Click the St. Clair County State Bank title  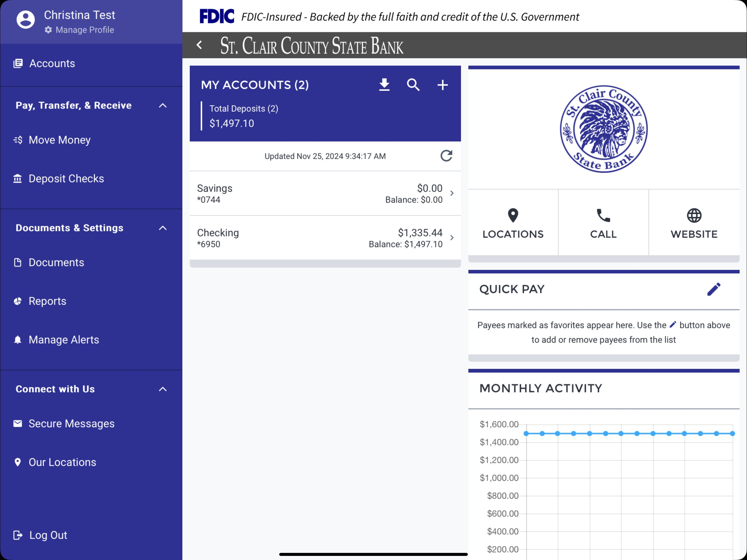[312, 45]
